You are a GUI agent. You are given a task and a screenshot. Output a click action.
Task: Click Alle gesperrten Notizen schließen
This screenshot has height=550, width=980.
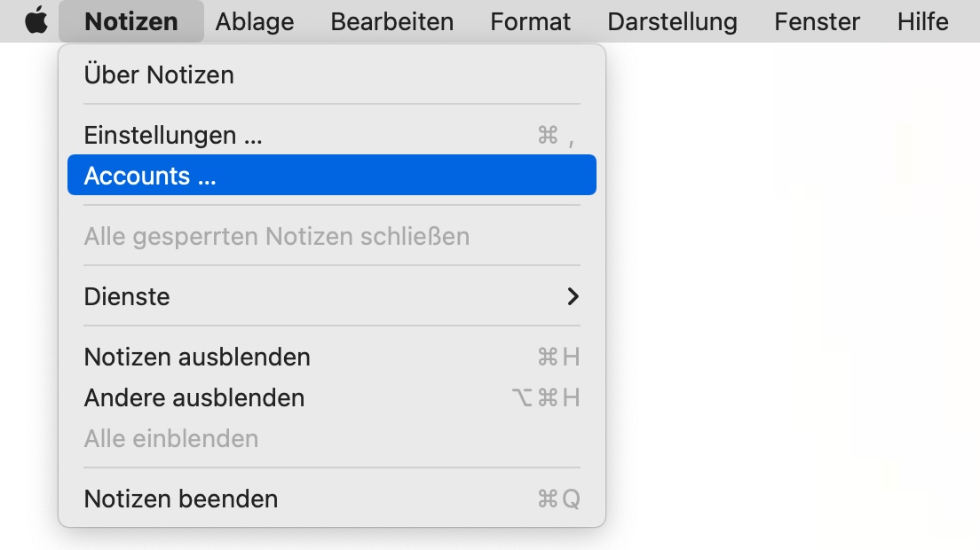point(276,236)
